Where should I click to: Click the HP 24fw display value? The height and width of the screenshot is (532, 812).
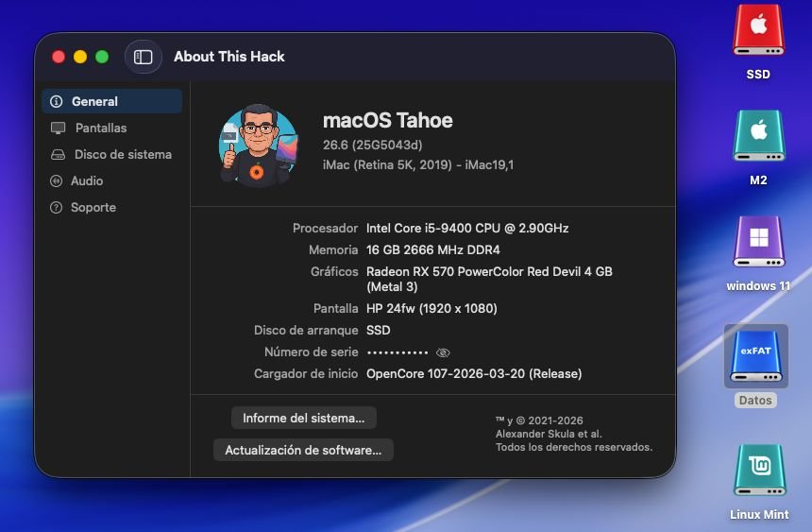[431, 308]
